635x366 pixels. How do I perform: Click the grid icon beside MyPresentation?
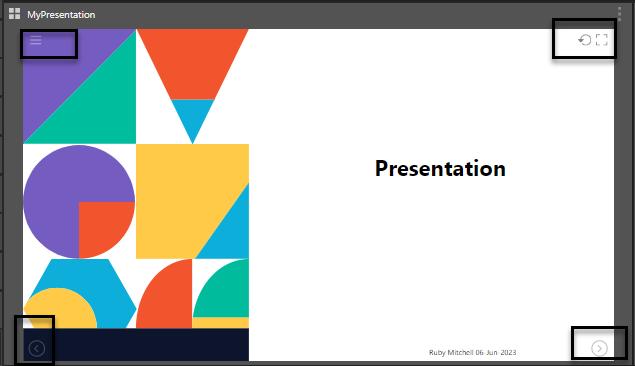(x=15, y=14)
